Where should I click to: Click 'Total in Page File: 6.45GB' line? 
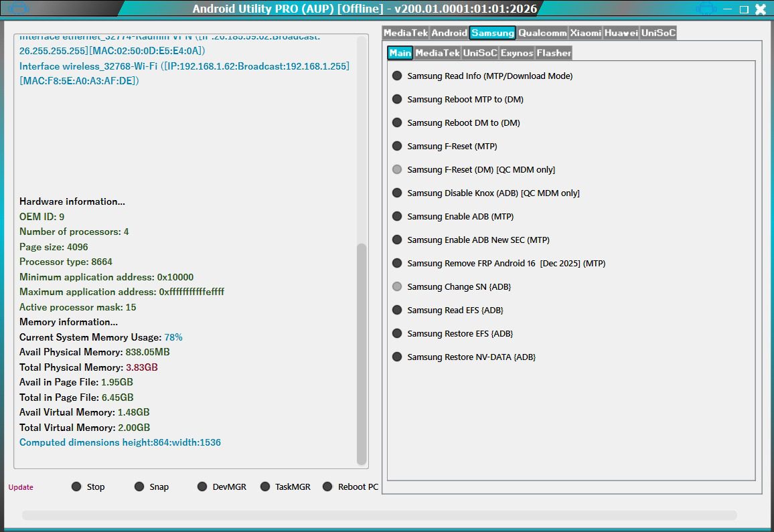(76, 397)
